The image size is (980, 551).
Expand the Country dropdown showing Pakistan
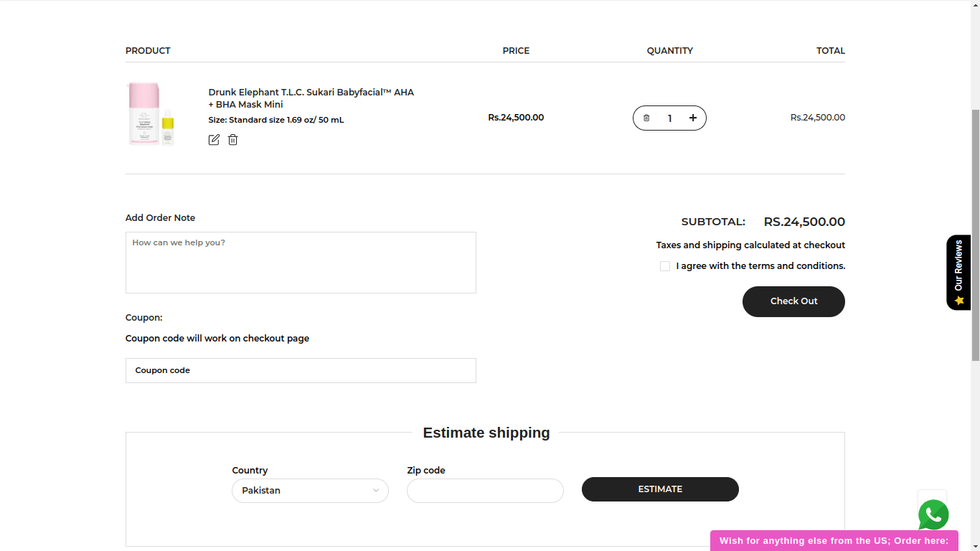pos(310,491)
